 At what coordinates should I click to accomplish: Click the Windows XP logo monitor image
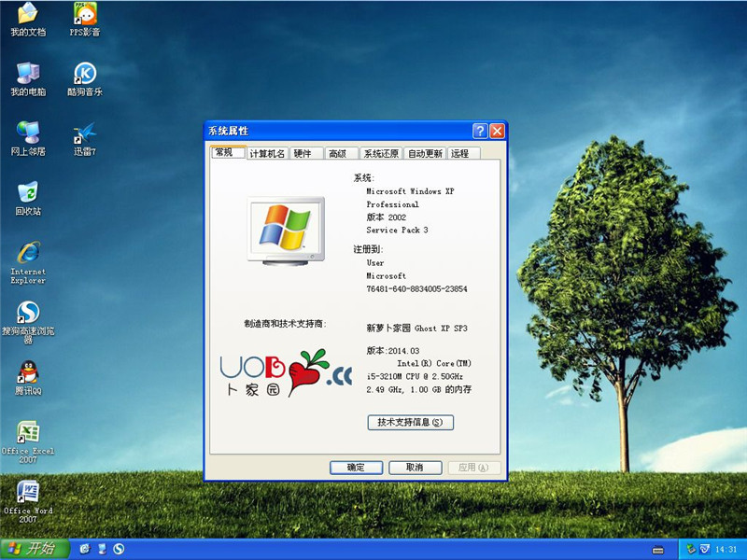click(286, 230)
